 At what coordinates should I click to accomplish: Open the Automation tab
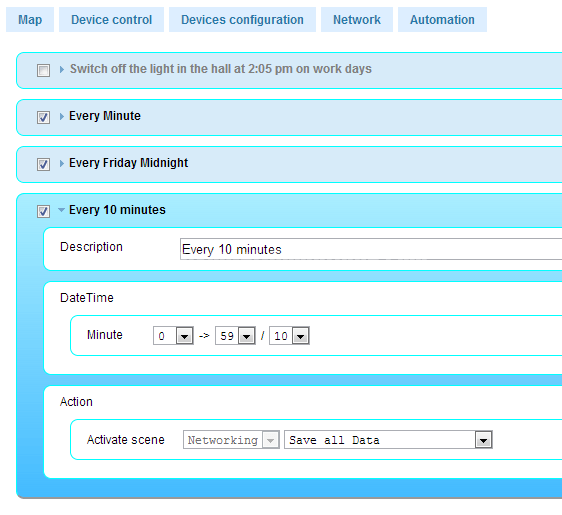click(442, 20)
